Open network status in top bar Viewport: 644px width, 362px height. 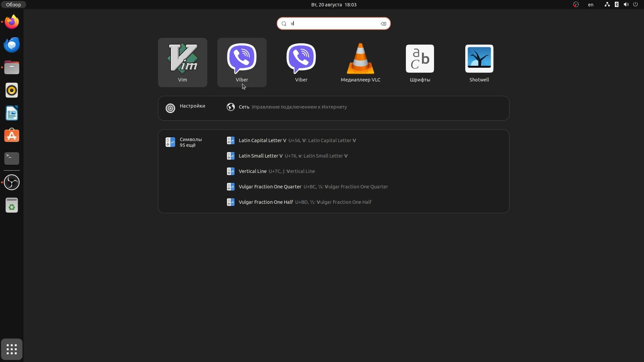(x=607, y=5)
